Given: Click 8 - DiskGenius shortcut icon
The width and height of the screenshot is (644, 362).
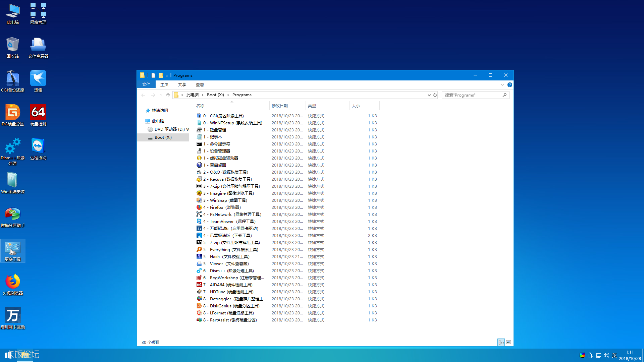Looking at the screenshot, I should [199, 306].
